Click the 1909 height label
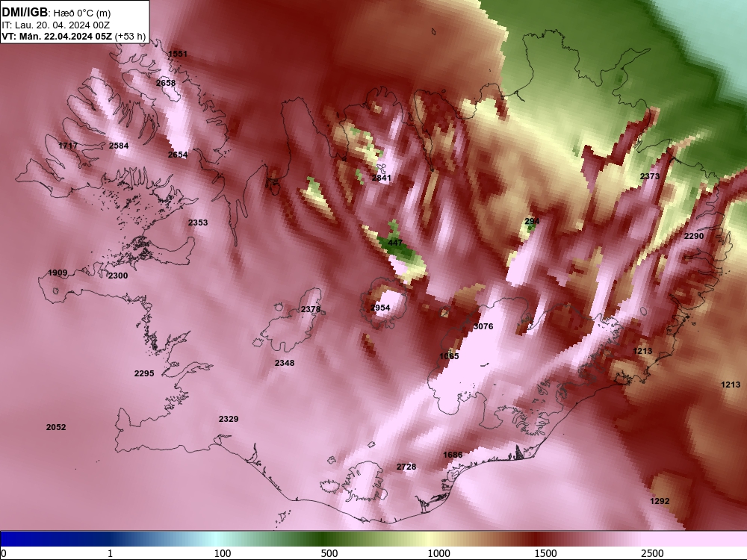747x560 pixels. pos(58,273)
